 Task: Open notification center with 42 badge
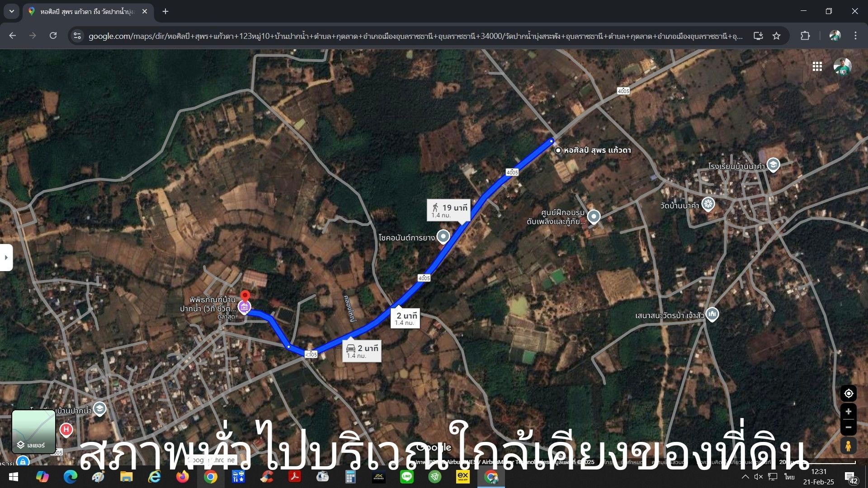click(x=850, y=477)
